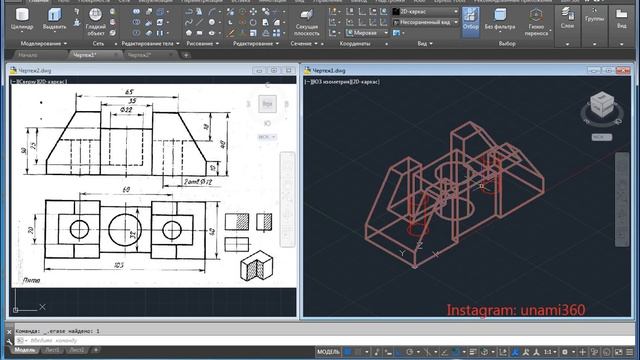Close the command line with X button
The height and width of the screenshot is (360, 640).
[x=9, y=331]
